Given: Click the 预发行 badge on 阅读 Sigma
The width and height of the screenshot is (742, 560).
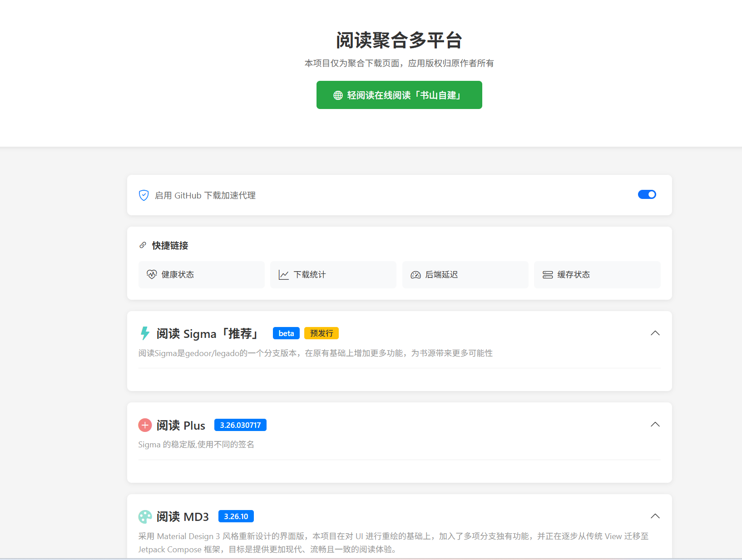Looking at the screenshot, I should tap(322, 333).
